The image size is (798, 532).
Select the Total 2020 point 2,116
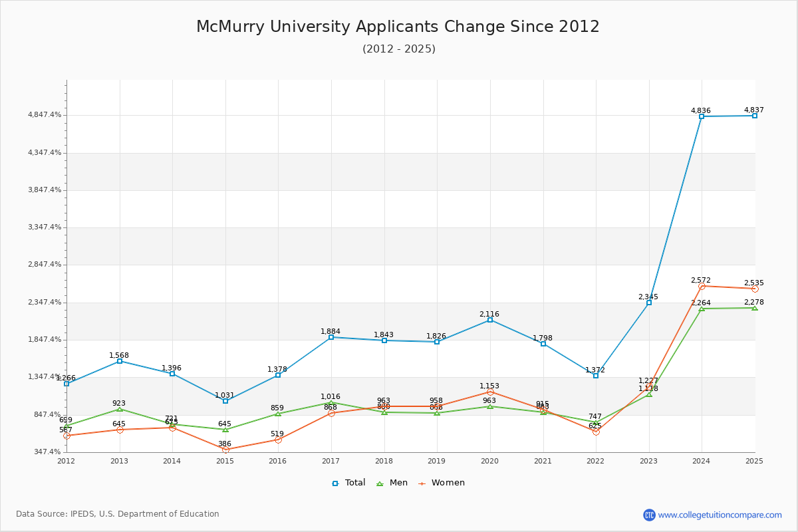[490, 320]
